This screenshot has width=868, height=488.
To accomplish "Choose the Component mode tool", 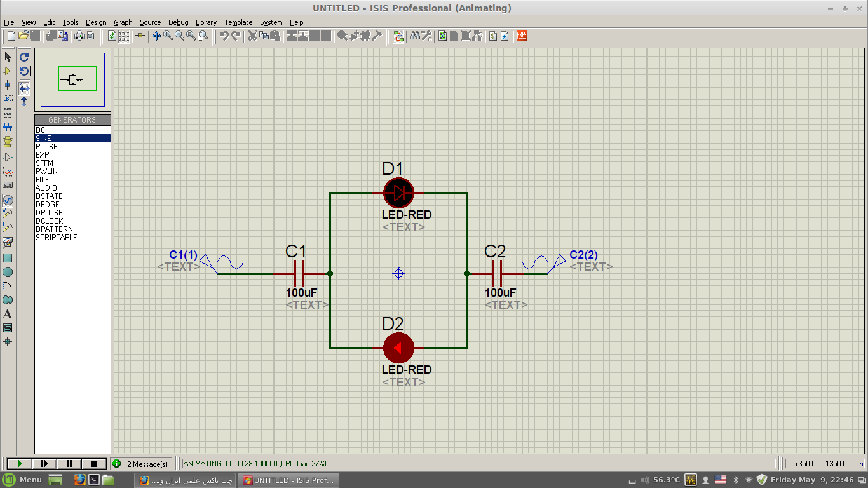I will click(8, 71).
